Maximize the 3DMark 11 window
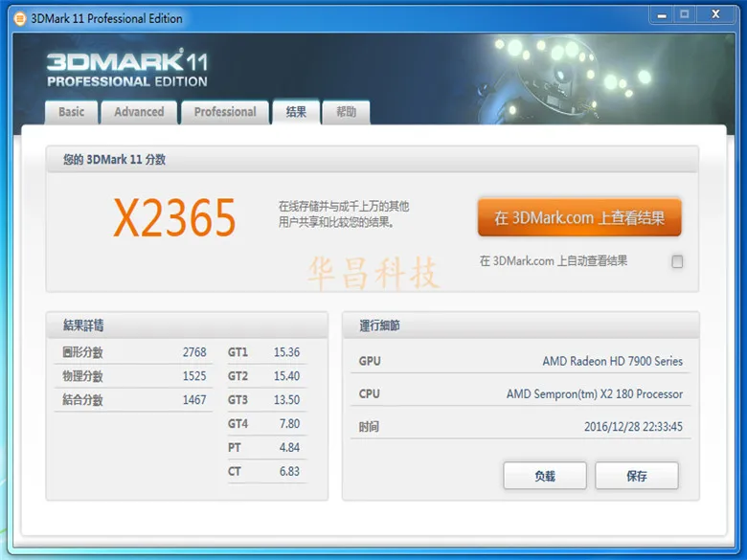 point(685,15)
